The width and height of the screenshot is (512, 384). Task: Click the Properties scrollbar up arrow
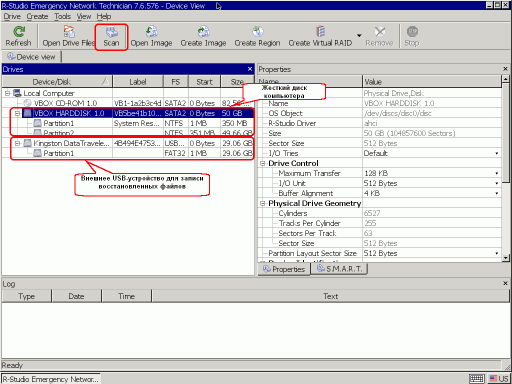[505, 79]
